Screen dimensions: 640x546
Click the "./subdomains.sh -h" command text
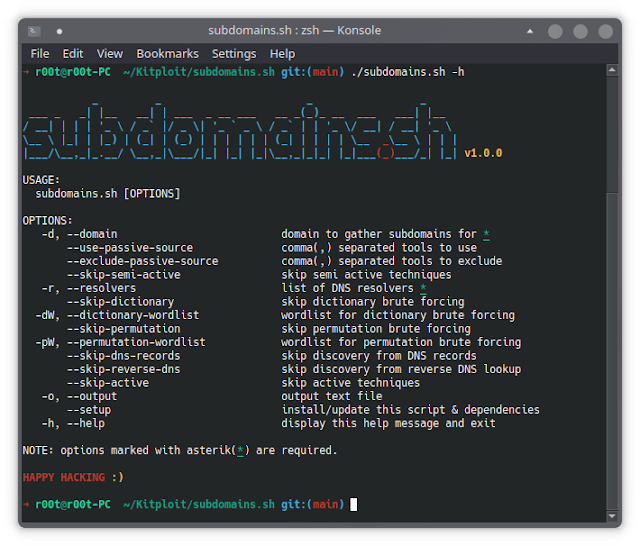coord(407,72)
